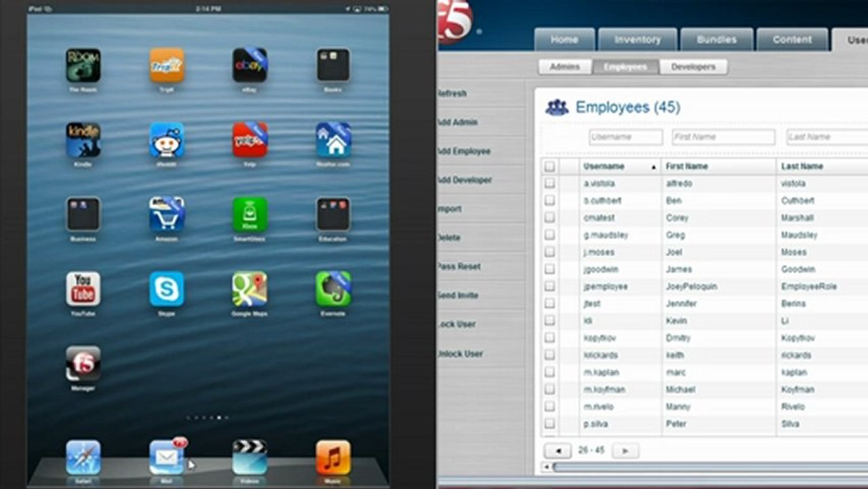
Task: Go to previous page of employees list
Action: [558, 450]
